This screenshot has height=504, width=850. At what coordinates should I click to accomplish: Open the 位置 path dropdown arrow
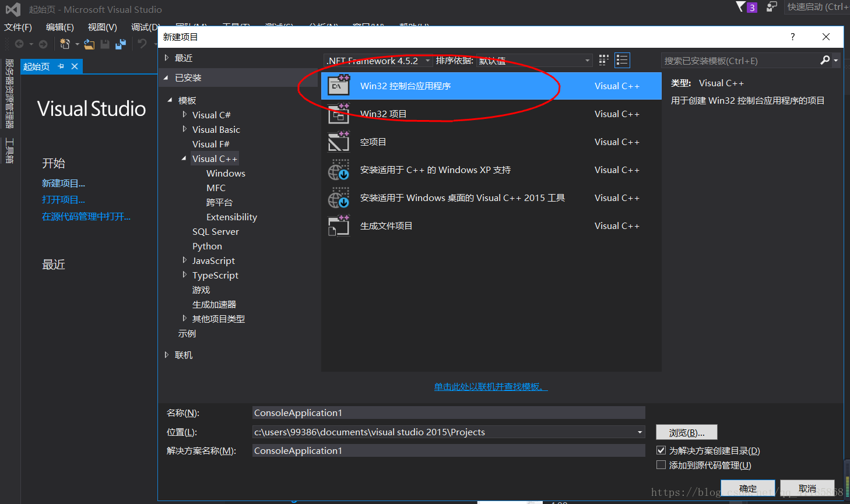coord(640,432)
